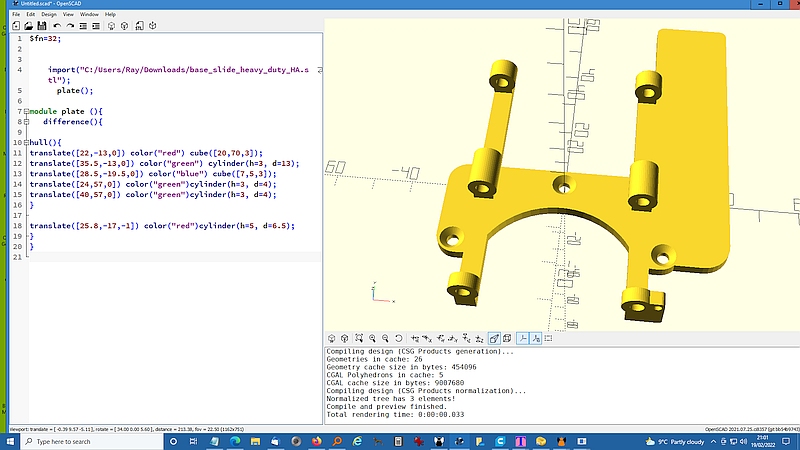
Task: Open the Design menu
Action: click(x=48, y=15)
